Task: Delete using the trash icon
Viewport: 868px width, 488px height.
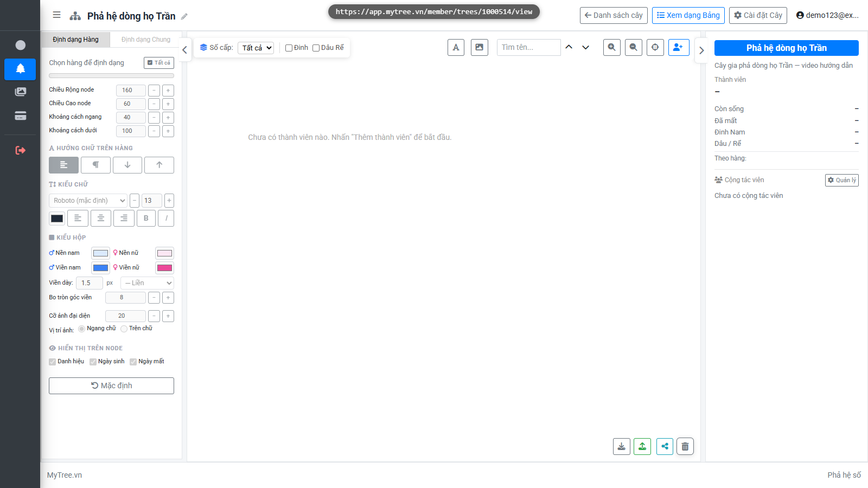Action: pyautogui.click(x=685, y=446)
